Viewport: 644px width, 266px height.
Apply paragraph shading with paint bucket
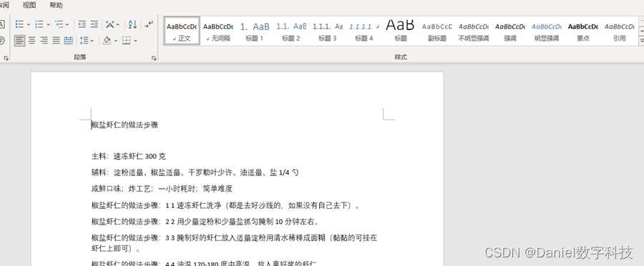pos(107,40)
